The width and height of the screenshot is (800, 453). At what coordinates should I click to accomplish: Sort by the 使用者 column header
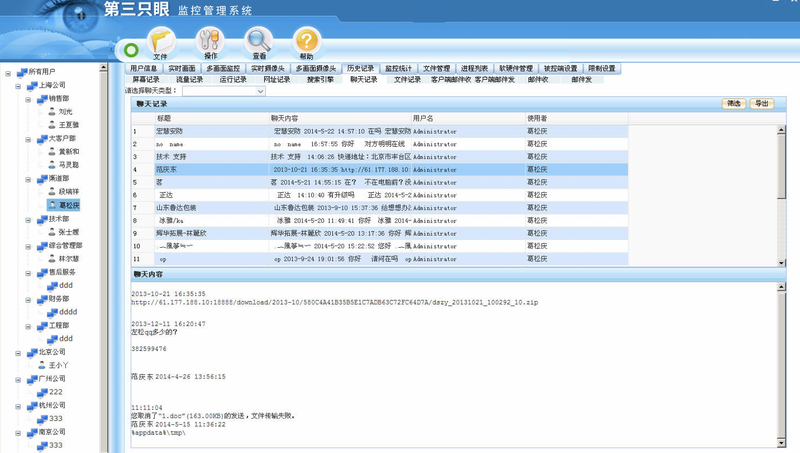[x=577, y=118]
